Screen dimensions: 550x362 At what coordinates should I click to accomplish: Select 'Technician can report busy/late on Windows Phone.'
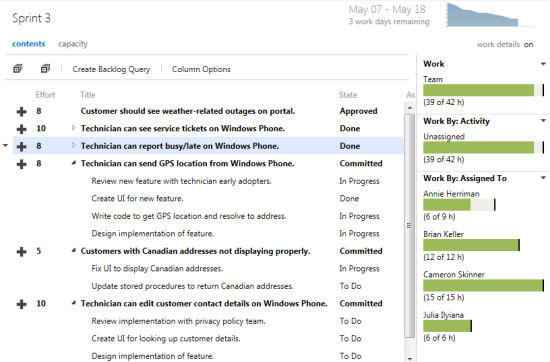[x=180, y=146]
